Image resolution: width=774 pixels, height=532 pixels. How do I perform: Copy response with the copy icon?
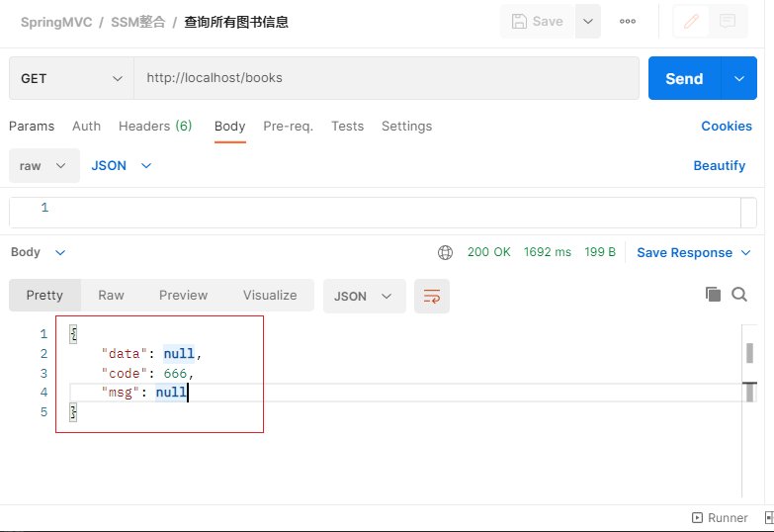(x=713, y=294)
